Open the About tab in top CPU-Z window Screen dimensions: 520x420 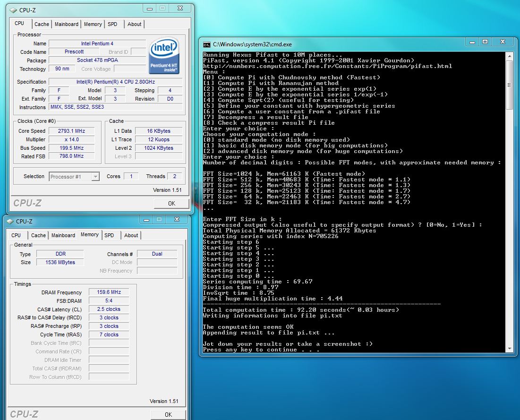pos(134,24)
